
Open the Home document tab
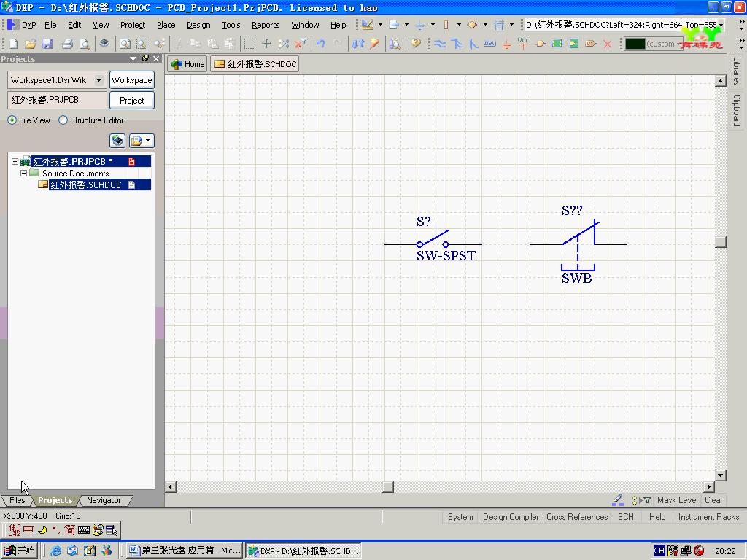coord(187,64)
